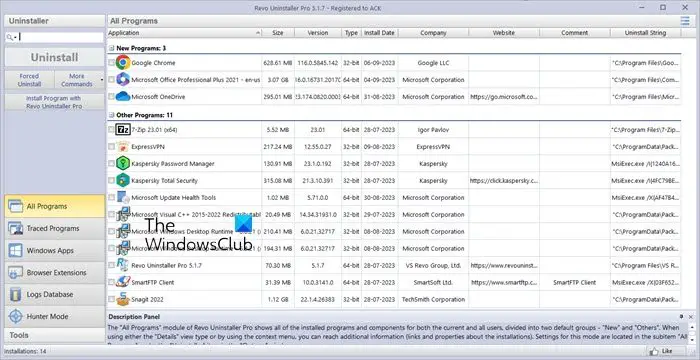Click the Kaspersky Total Security icon
The height and width of the screenshot is (360, 700).
pos(123,180)
